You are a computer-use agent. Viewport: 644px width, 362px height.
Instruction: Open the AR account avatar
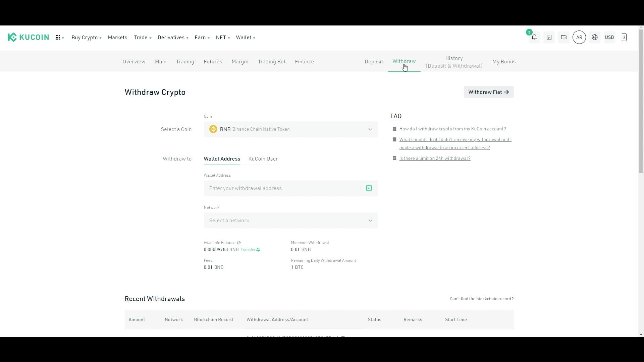pyautogui.click(x=579, y=37)
